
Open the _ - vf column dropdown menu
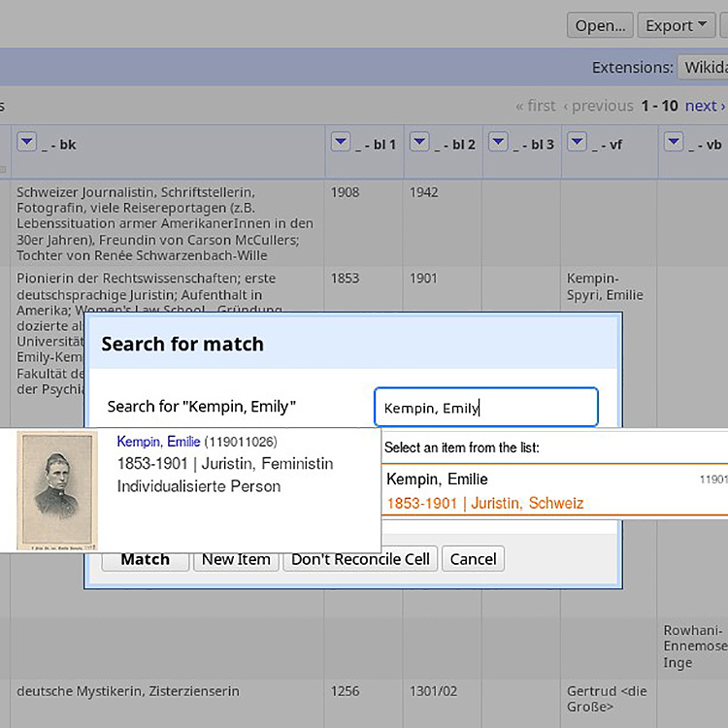pyautogui.click(x=578, y=142)
